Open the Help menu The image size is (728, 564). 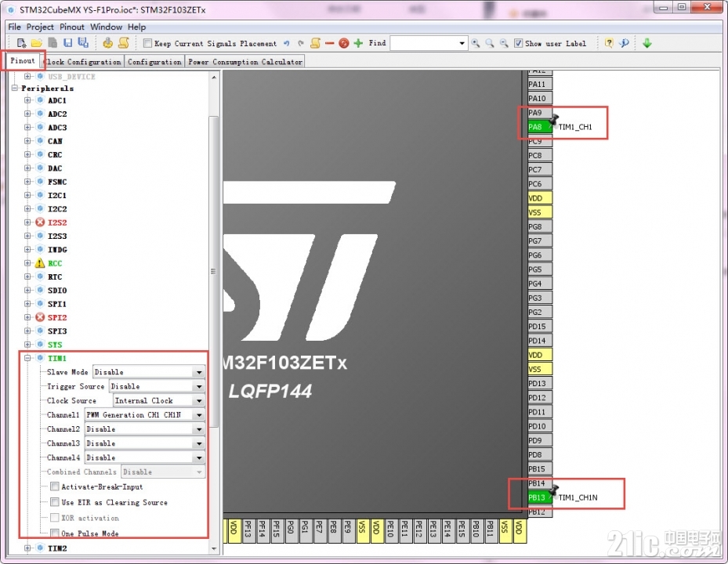137,27
